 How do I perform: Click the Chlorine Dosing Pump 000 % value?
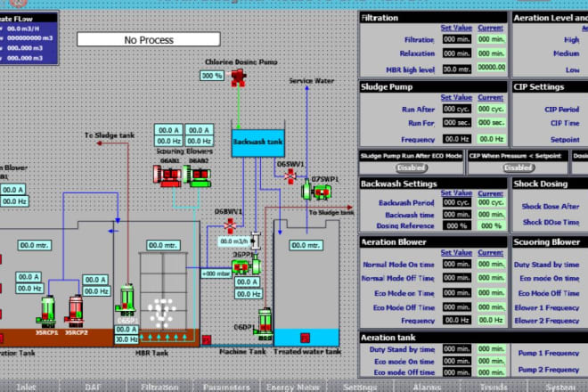point(211,76)
